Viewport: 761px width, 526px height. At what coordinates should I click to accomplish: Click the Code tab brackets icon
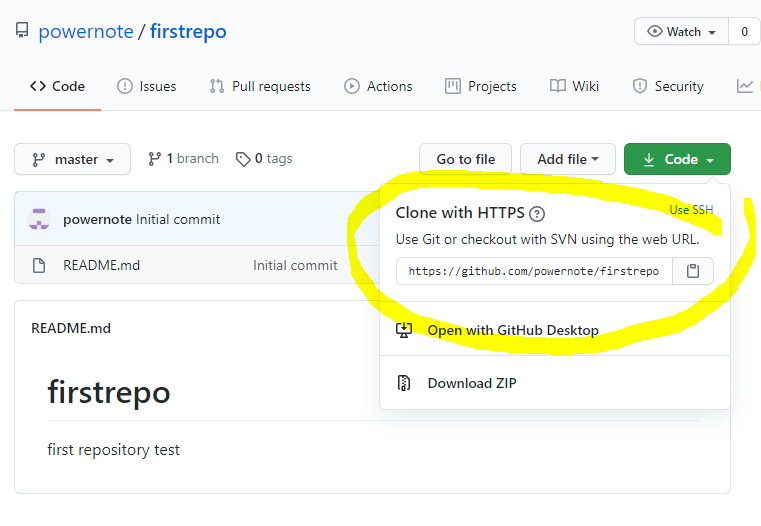[38, 86]
